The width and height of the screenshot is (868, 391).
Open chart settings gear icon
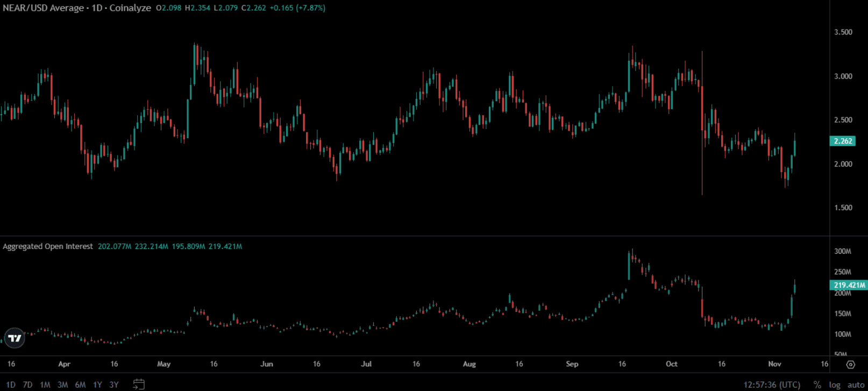click(850, 364)
